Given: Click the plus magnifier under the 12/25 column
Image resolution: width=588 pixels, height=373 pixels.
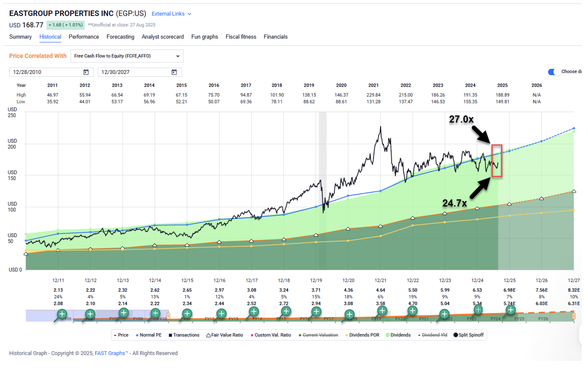Looking at the screenshot, I should click(511, 310).
